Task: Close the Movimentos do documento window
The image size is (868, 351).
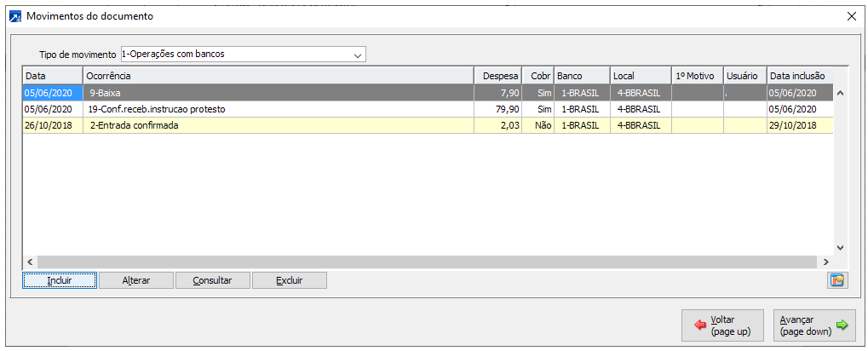Action: (852, 16)
